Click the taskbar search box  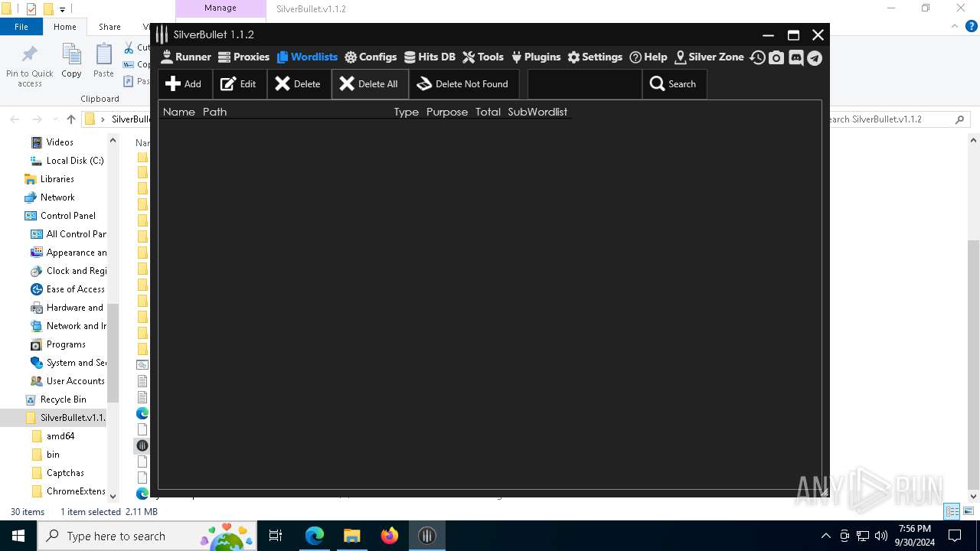click(148, 536)
